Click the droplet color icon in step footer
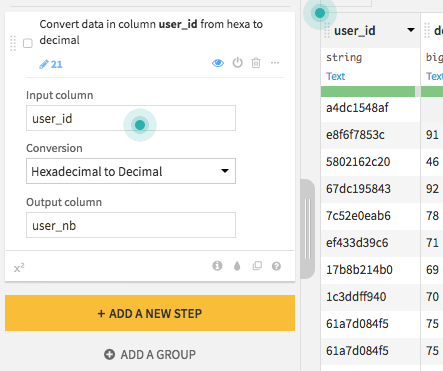Image resolution: width=443 pixels, height=371 pixels. 237,266
